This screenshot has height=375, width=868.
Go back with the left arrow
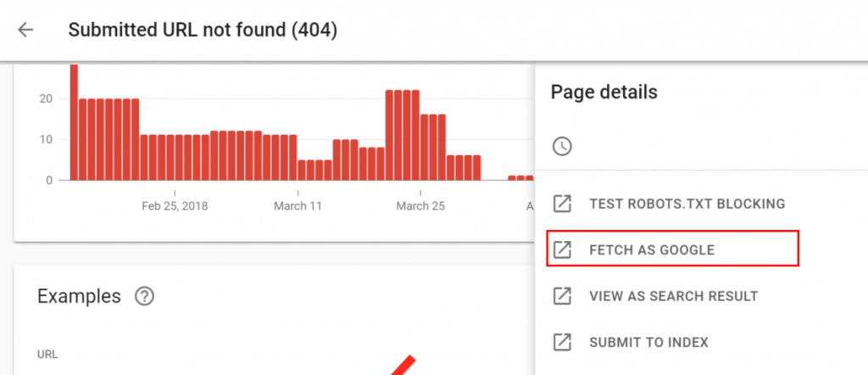[x=25, y=30]
